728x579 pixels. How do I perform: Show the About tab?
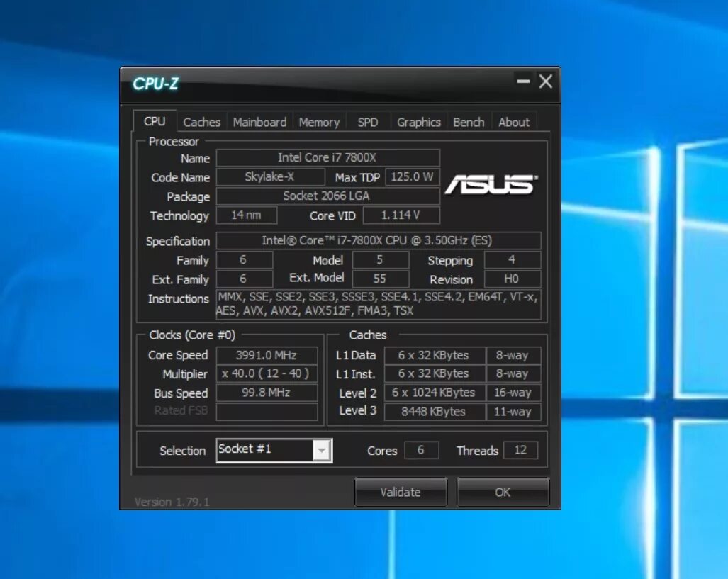pyautogui.click(x=513, y=123)
